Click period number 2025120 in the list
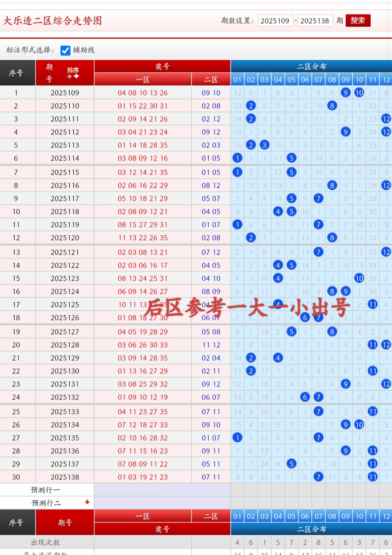The image size is (392, 555). click(65, 238)
